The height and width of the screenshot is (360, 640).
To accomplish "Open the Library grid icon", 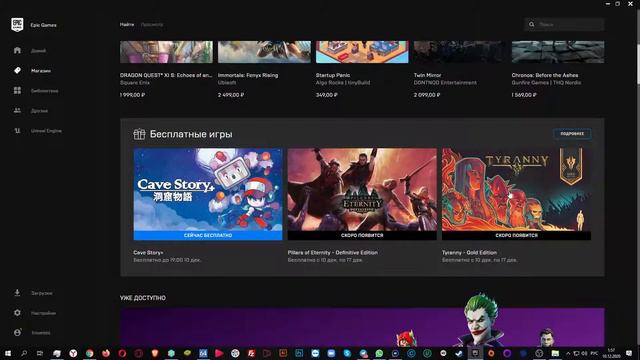I will coord(17,91).
